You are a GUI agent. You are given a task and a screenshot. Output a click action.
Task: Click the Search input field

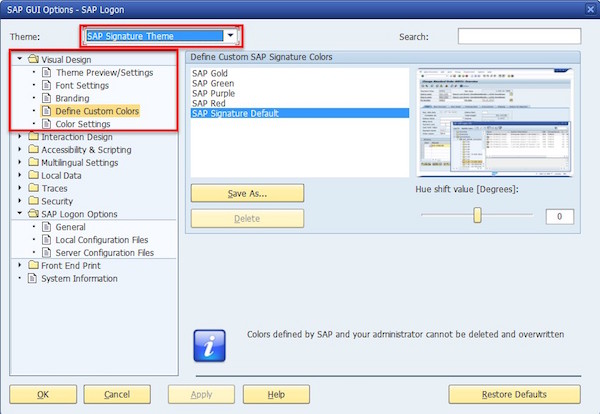[519, 36]
